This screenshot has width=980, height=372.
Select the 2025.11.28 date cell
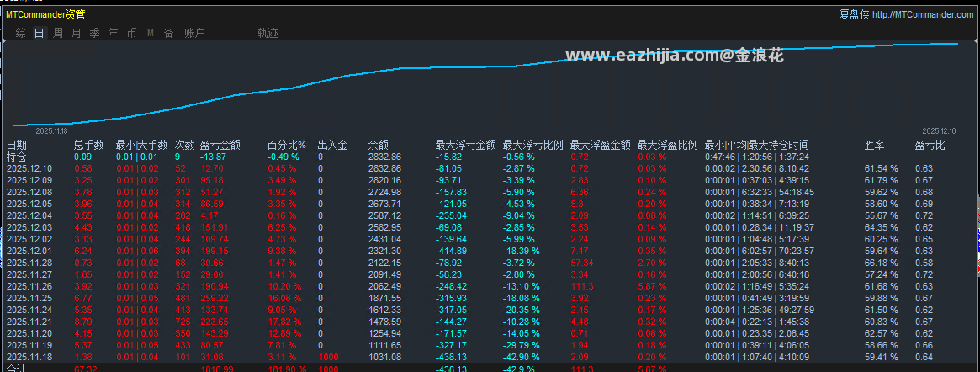pos(29,263)
